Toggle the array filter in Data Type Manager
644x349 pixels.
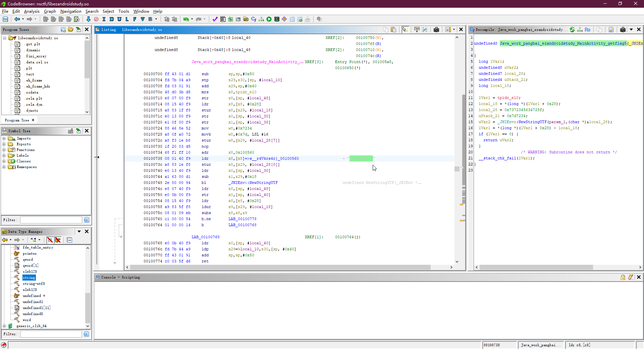tap(50, 240)
